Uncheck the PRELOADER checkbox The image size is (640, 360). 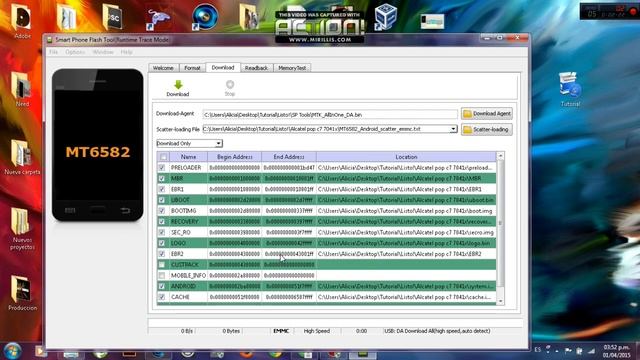pyautogui.click(x=162, y=168)
